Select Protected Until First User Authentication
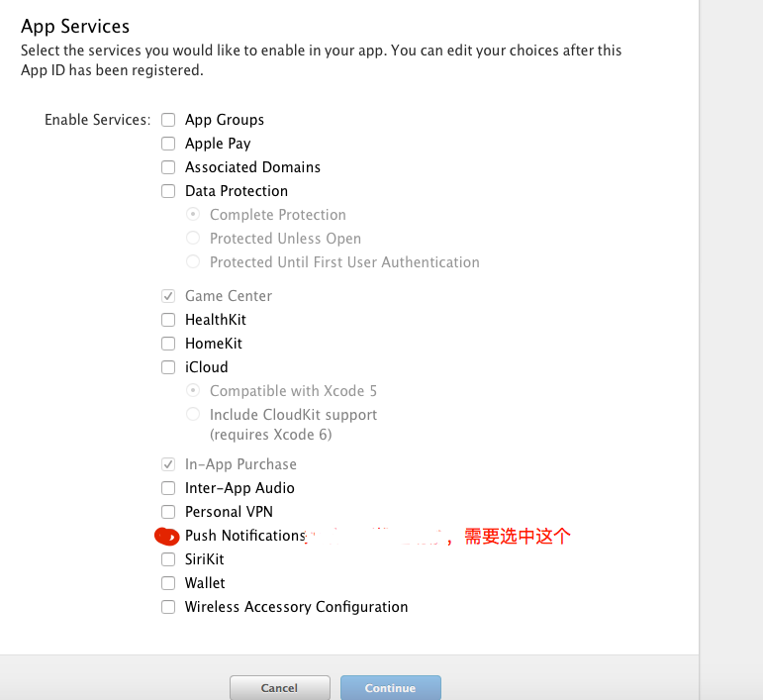763x700 pixels. tap(193, 262)
